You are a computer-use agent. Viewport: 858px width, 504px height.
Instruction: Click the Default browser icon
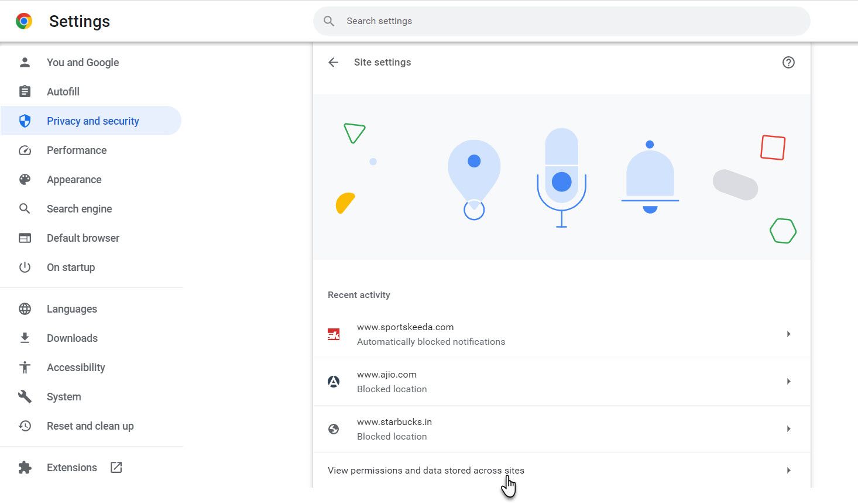(x=25, y=238)
